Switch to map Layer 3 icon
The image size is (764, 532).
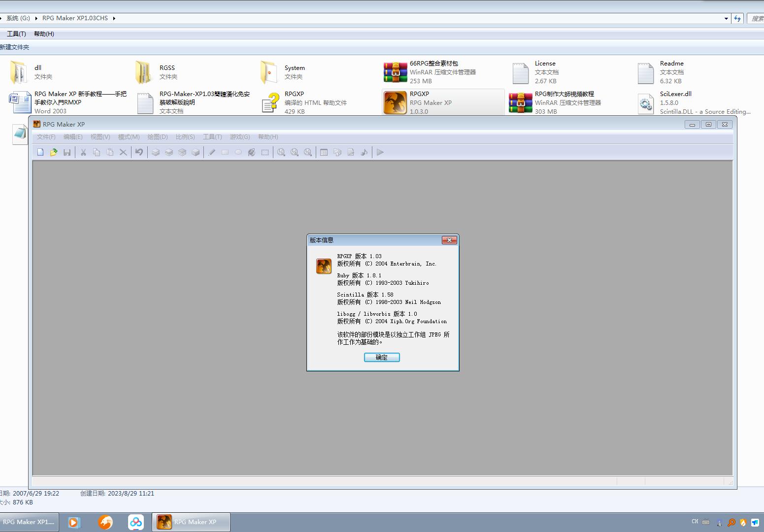[182, 152]
